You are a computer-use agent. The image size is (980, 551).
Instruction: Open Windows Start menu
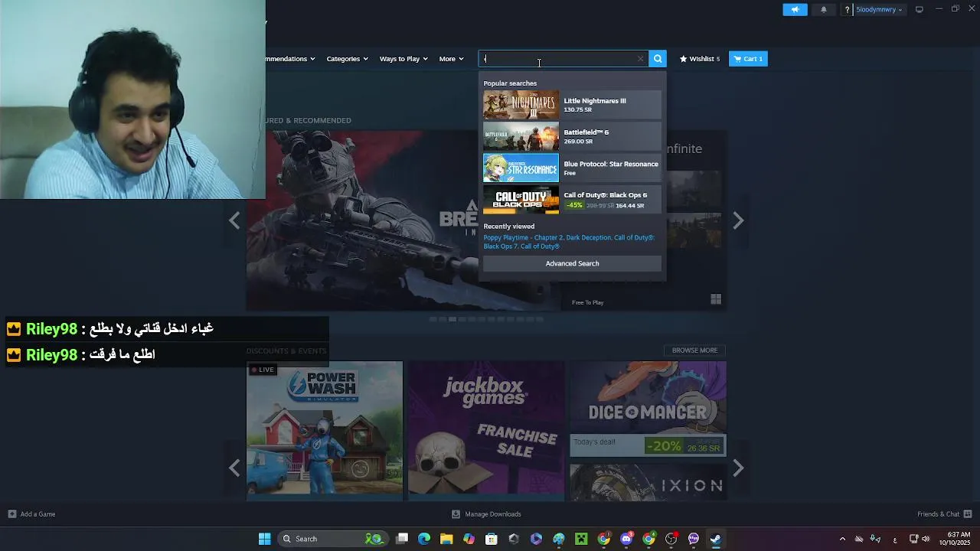(x=264, y=539)
